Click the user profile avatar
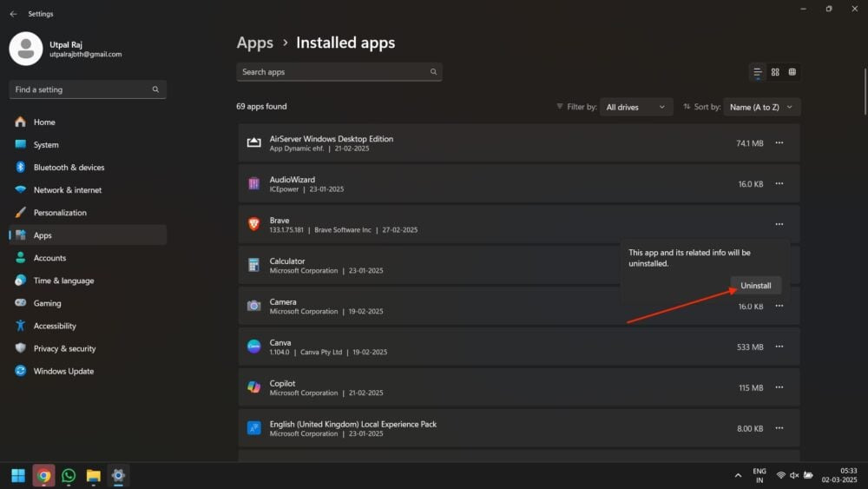Screen dimensions: 868x489 (25, 49)
